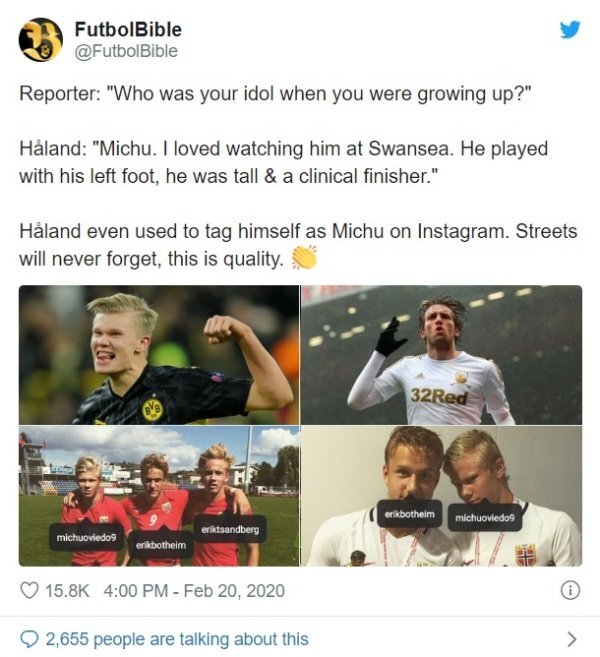The image size is (600, 657).
Task: View the 15.8K likes count
Action: pyautogui.click(x=67, y=591)
